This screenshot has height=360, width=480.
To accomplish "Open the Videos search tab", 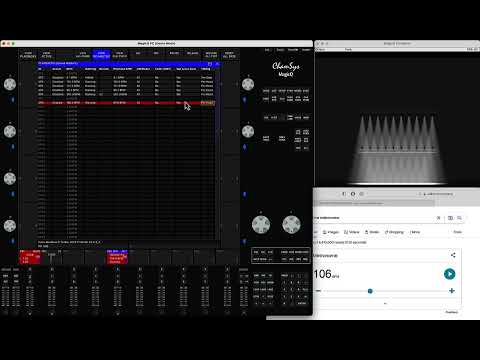I will pyautogui.click(x=352, y=232).
